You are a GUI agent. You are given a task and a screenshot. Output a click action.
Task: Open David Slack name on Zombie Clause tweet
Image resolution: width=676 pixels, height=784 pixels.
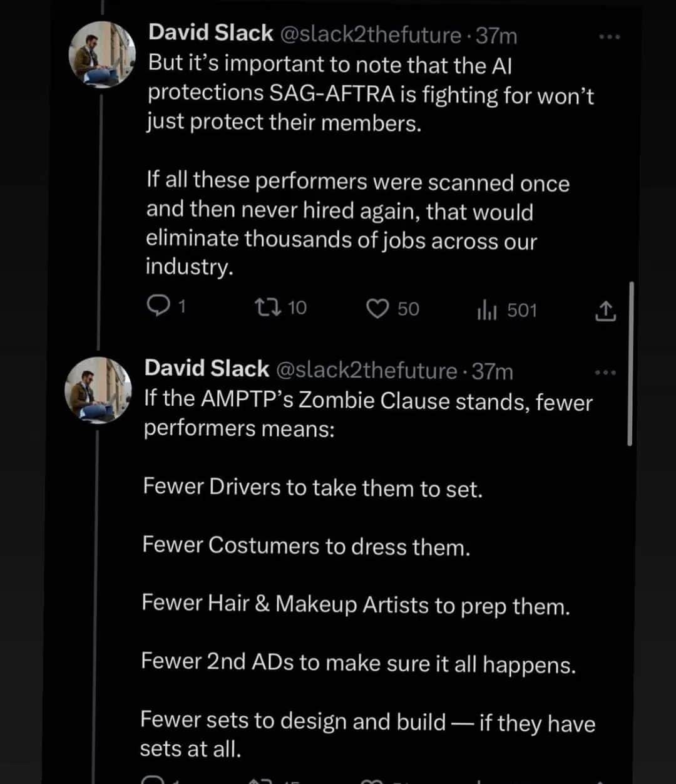[207, 368]
